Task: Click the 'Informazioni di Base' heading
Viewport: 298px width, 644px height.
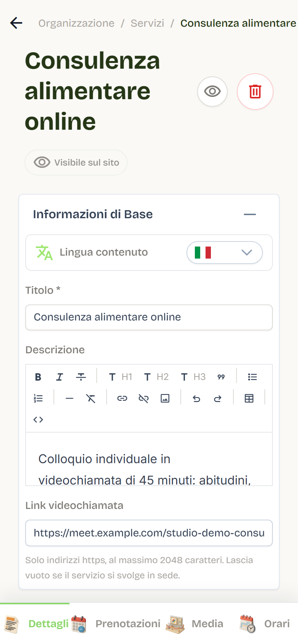Action: click(93, 214)
